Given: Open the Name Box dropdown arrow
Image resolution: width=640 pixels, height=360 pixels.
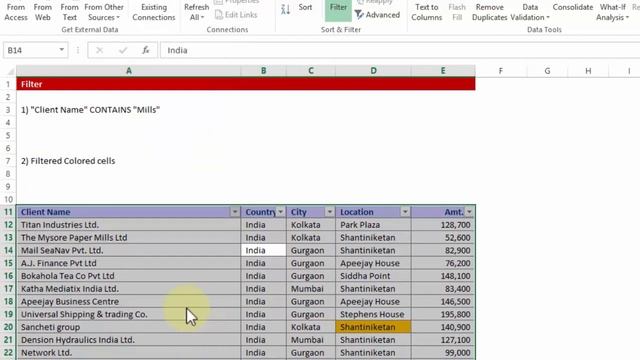Looking at the screenshot, I should [x=62, y=50].
